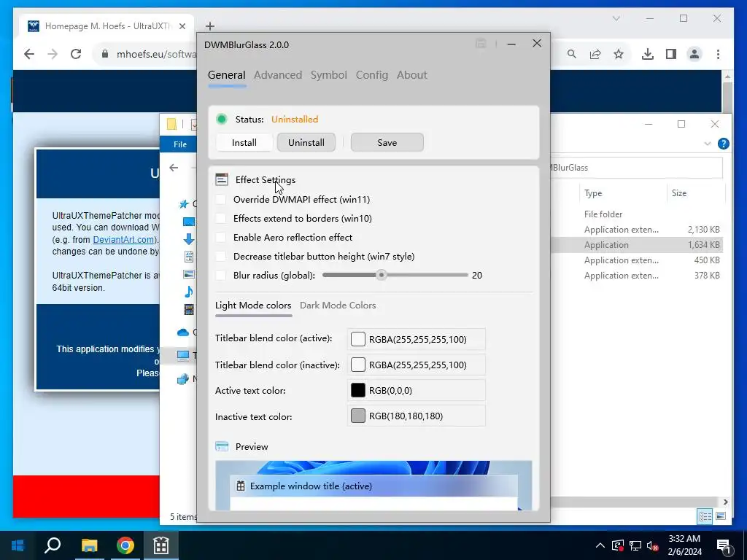Viewport: 747px width, 560px height.
Task: Pick the gray Inactive text color swatch
Action: [357, 416]
